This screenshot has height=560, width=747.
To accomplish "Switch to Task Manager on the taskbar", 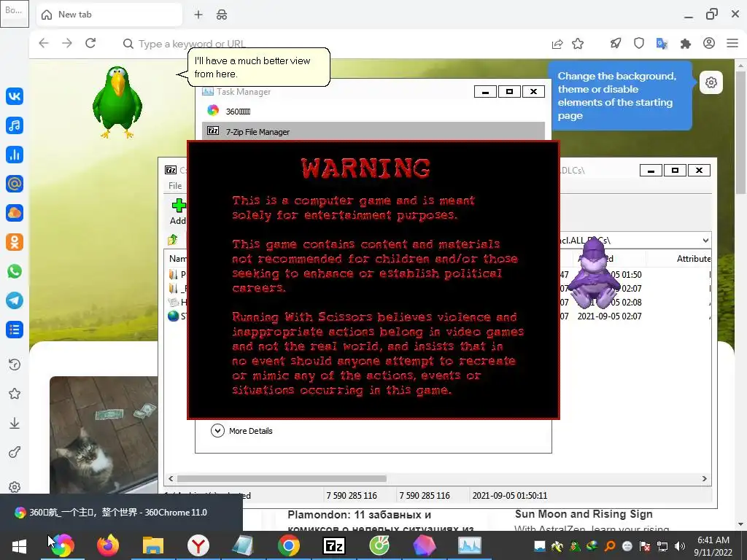I will point(470,545).
